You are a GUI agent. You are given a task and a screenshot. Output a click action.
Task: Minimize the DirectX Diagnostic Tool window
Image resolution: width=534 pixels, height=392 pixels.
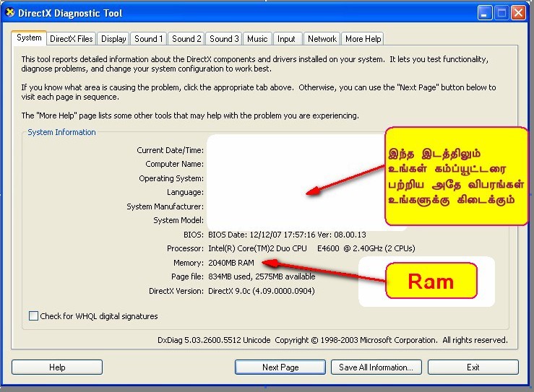click(485, 13)
